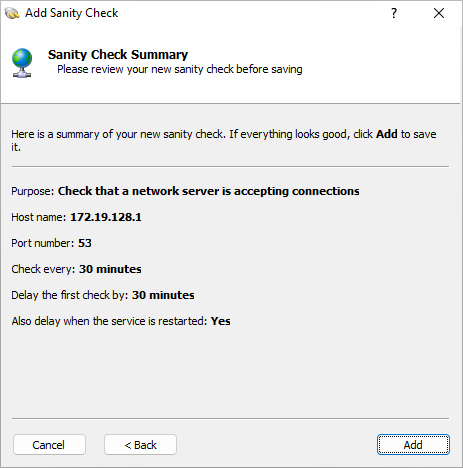The width and height of the screenshot is (463, 468).
Task: Open help via the question mark icon
Action: tap(394, 13)
